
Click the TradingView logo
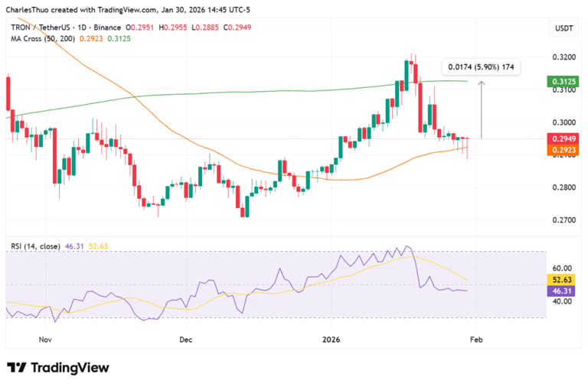(58, 368)
